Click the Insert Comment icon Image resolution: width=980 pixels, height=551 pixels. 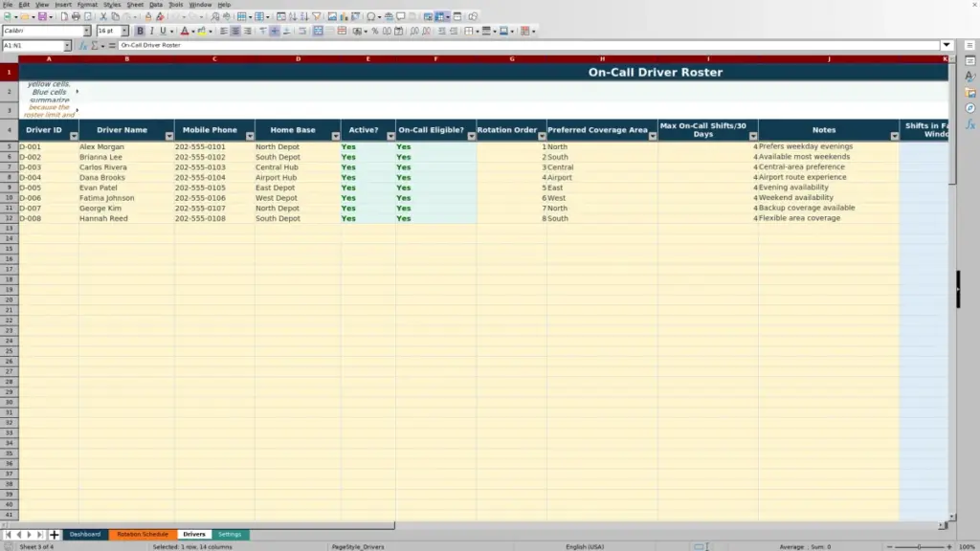point(401,16)
